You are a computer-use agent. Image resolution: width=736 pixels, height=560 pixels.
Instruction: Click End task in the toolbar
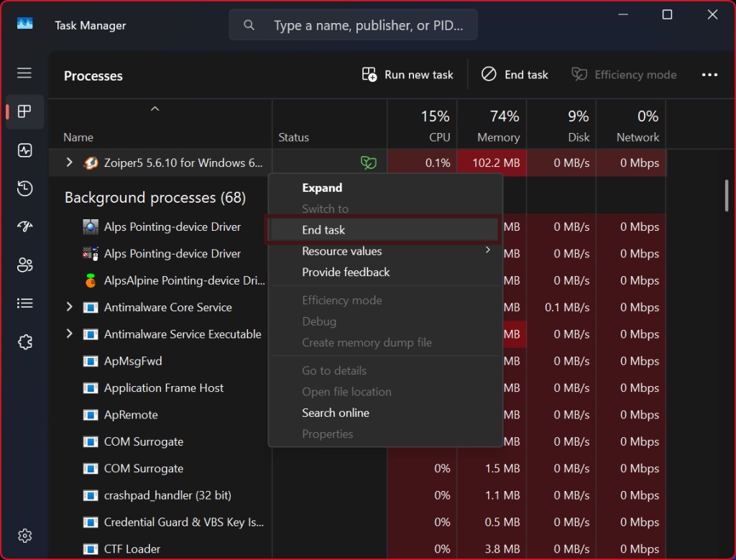pyautogui.click(x=515, y=75)
